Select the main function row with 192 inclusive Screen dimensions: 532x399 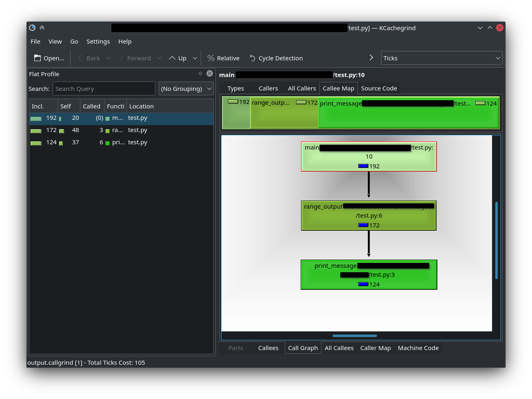click(121, 118)
